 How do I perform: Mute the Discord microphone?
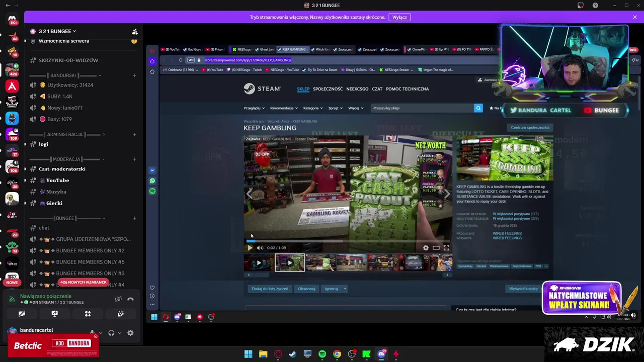coord(92,333)
